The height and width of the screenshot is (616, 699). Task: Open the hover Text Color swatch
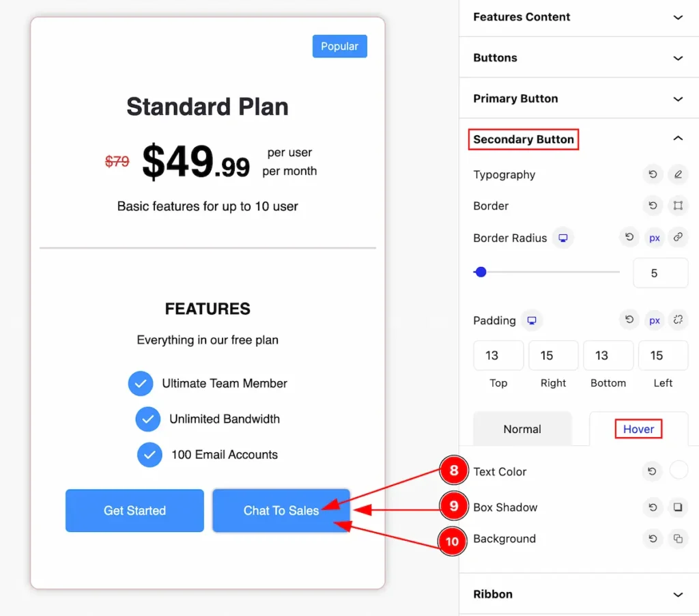pos(679,470)
